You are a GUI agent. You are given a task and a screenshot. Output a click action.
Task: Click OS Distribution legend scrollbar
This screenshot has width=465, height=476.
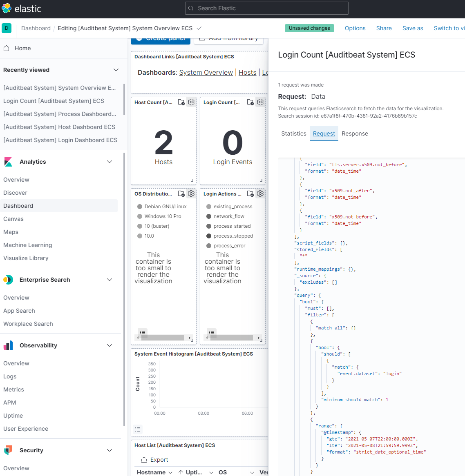(162, 338)
